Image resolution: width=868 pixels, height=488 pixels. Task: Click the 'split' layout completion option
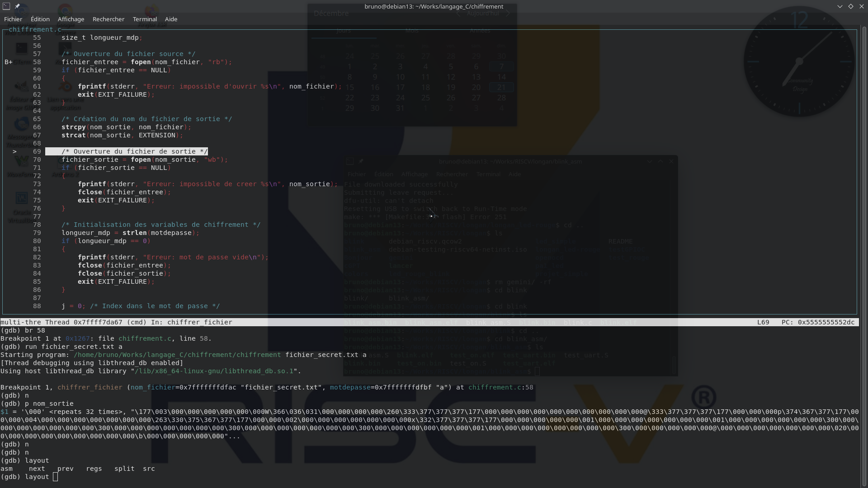tap(124, 469)
